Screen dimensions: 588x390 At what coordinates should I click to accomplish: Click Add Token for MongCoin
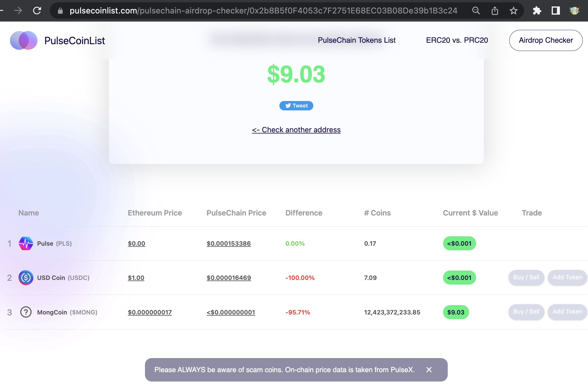pos(567,312)
